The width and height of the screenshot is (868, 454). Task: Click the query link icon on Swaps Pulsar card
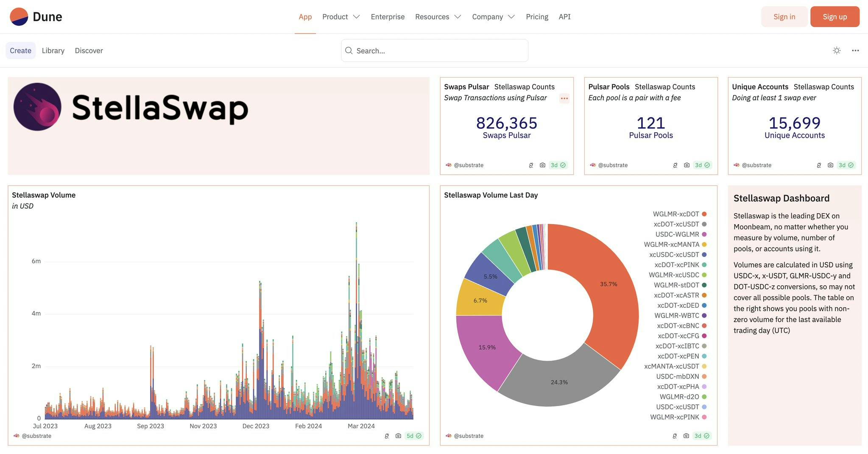pos(531,165)
